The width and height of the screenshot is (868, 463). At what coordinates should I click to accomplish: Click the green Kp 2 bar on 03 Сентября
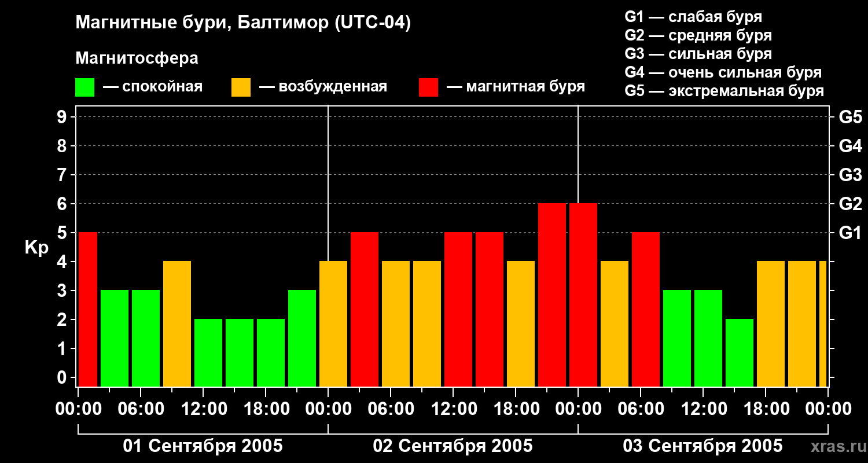(740, 352)
